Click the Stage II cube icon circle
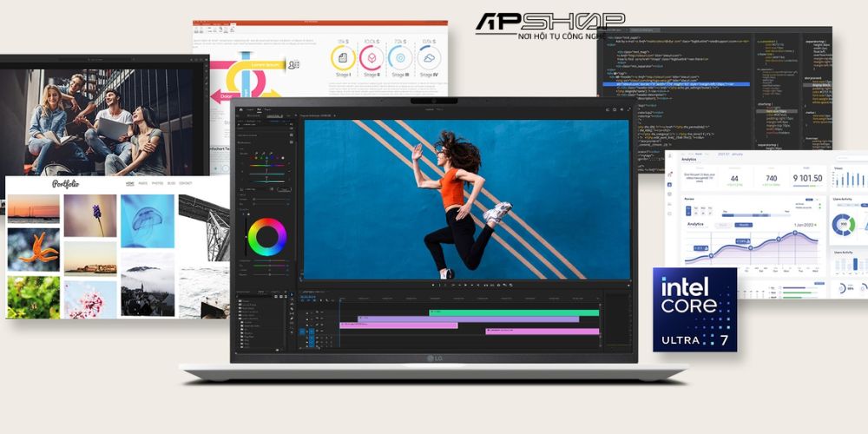868x434 pixels. pyautogui.click(x=371, y=57)
